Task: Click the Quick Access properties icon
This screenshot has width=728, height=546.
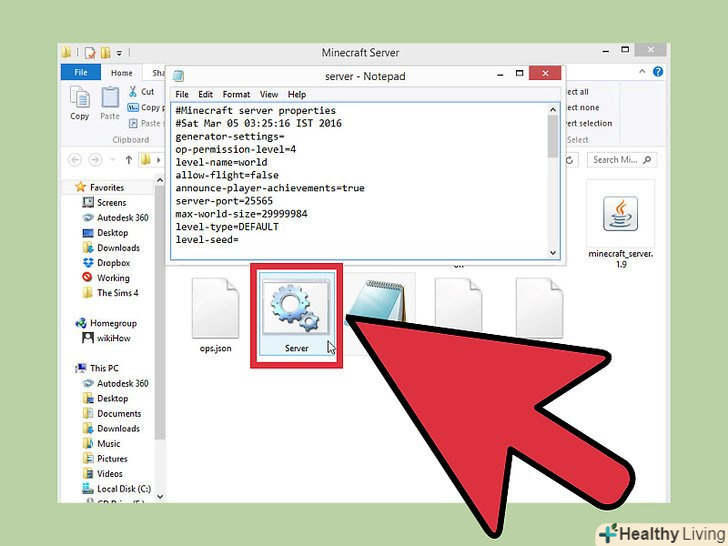Action: tap(90, 52)
